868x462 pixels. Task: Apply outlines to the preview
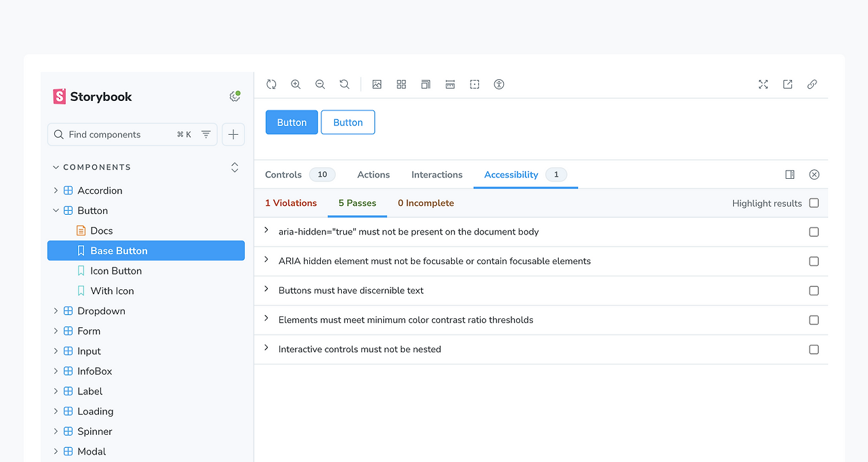click(475, 84)
